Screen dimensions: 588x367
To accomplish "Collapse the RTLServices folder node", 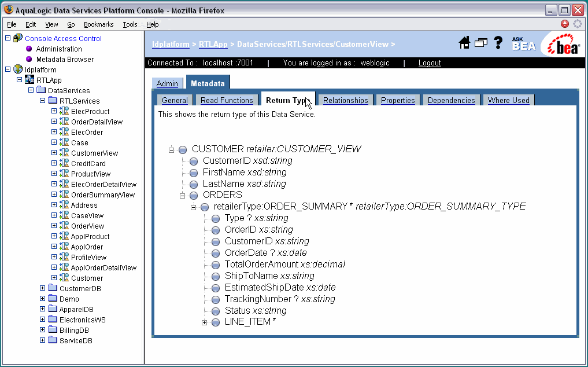I will coord(42,101).
